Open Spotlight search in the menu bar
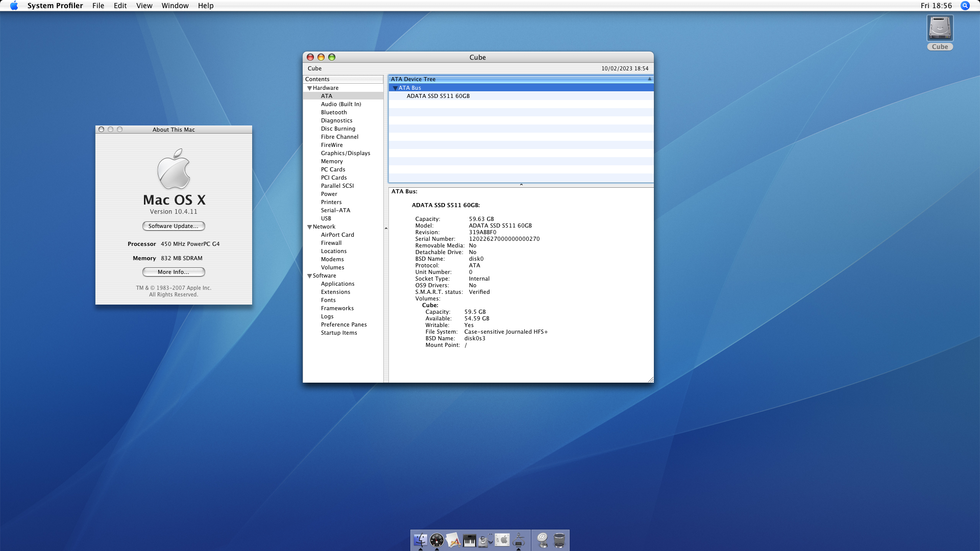This screenshot has width=980, height=551. coord(965,6)
